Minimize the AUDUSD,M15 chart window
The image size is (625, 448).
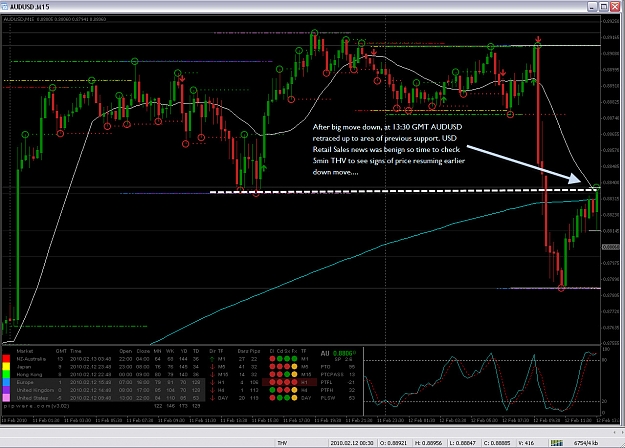(592, 6)
